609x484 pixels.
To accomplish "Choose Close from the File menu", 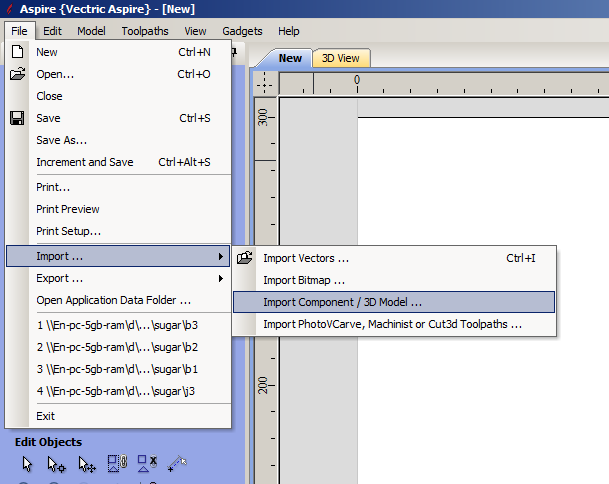I will click(118, 96).
